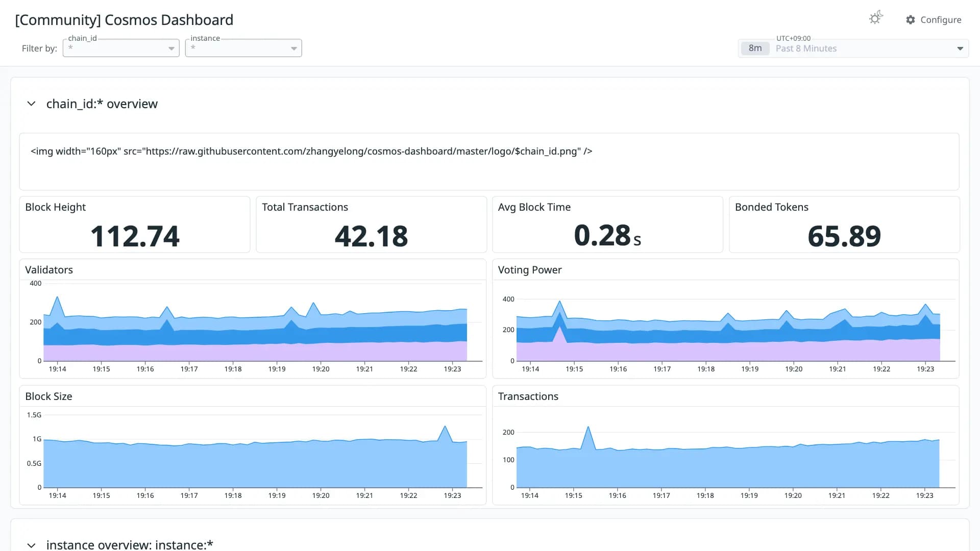
Task: Click the dashboard title Cosmos Dashboard
Action: pos(124,20)
